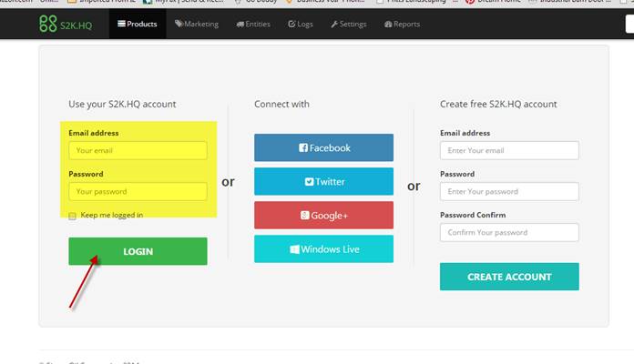Click the login Your password field

[x=138, y=191]
